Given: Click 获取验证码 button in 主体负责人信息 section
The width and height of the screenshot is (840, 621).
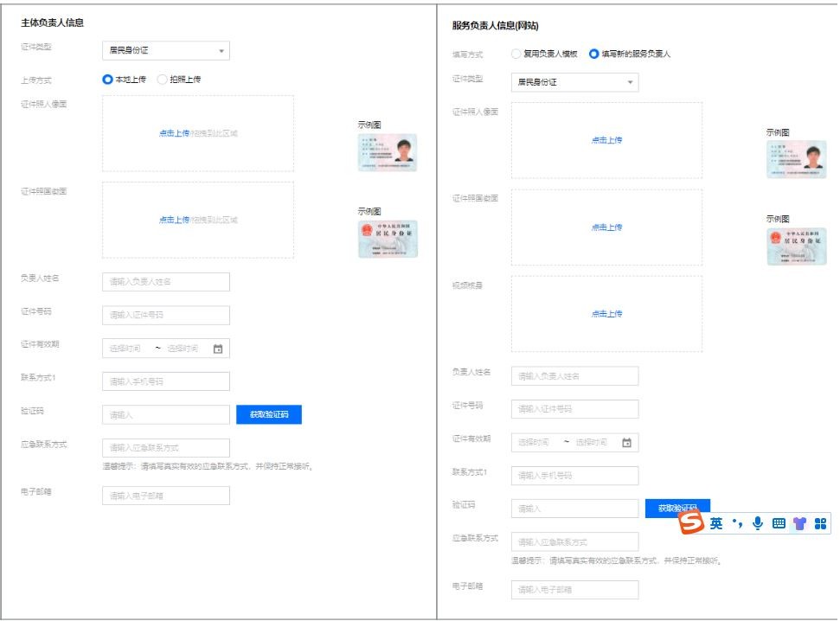Looking at the screenshot, I should 269,415.
